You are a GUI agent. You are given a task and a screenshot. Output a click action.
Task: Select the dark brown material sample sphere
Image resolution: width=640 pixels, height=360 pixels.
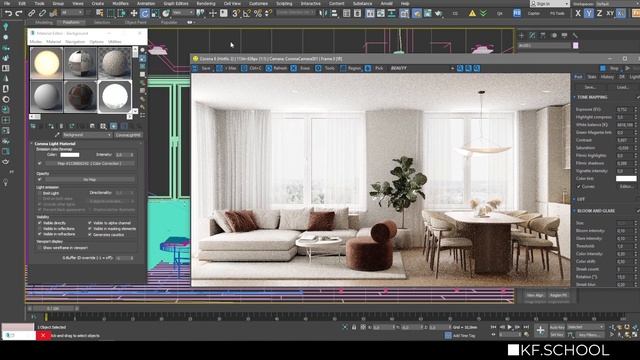point(80,96)
